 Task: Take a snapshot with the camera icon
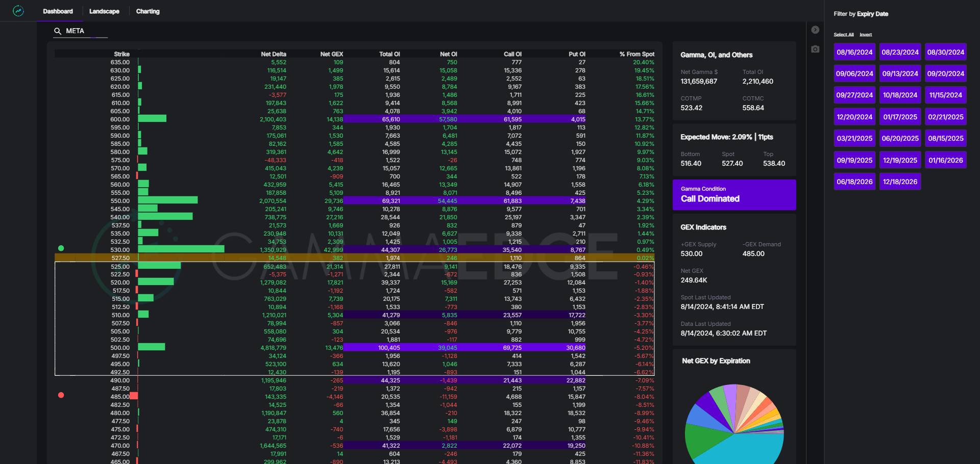coord(815,49)
